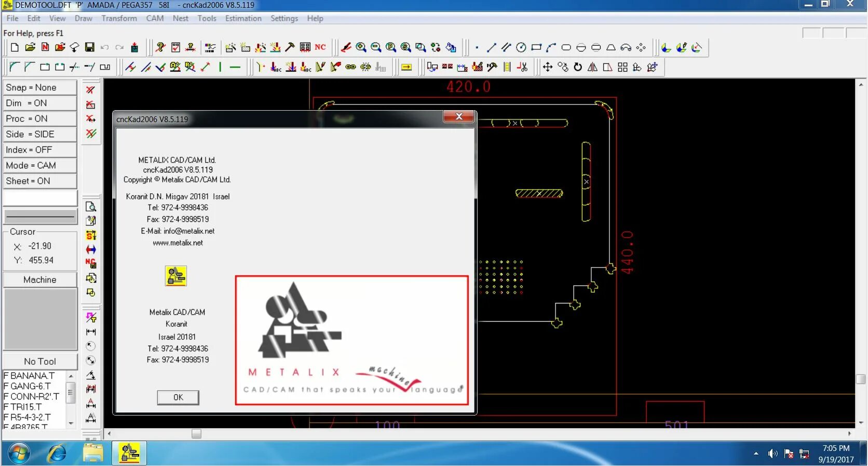Click OK in the About dialog
The image size is (868, 466).
point(178,397)
